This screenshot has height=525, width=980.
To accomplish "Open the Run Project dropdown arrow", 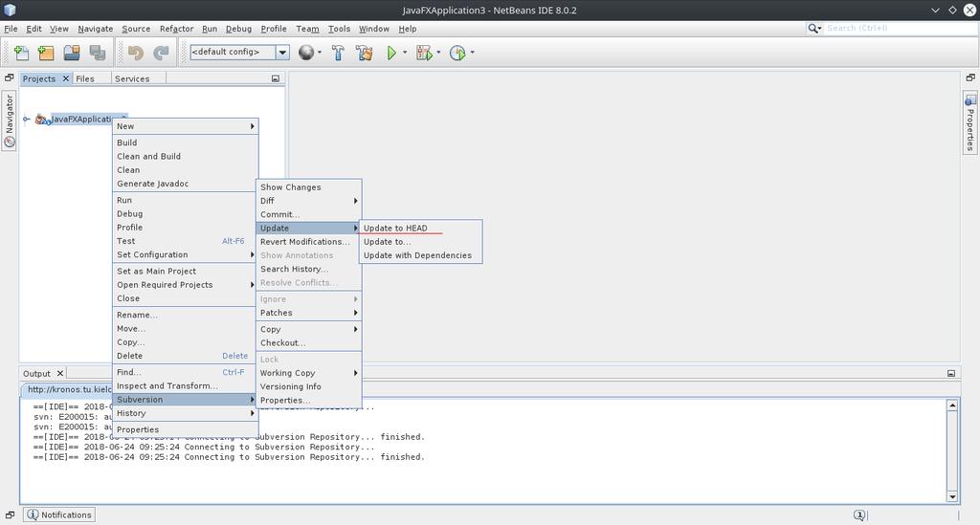I will point(405,53).
